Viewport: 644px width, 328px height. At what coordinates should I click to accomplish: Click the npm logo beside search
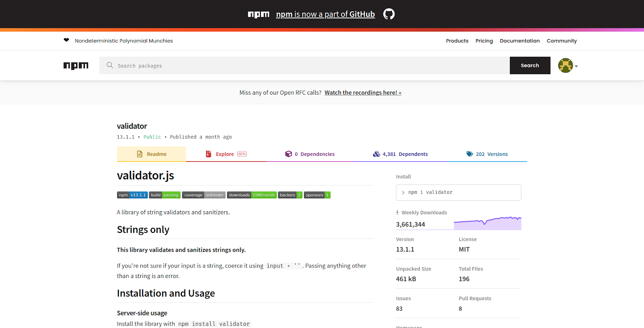coord(76,66)
